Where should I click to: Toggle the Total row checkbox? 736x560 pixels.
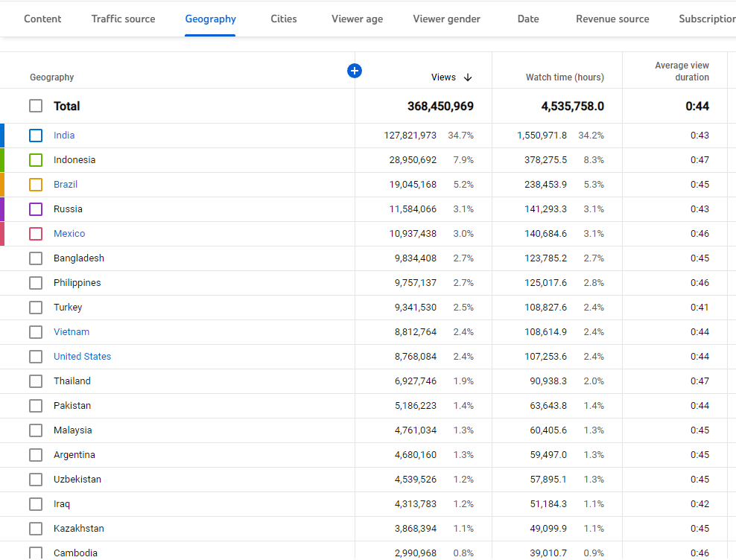36,106
